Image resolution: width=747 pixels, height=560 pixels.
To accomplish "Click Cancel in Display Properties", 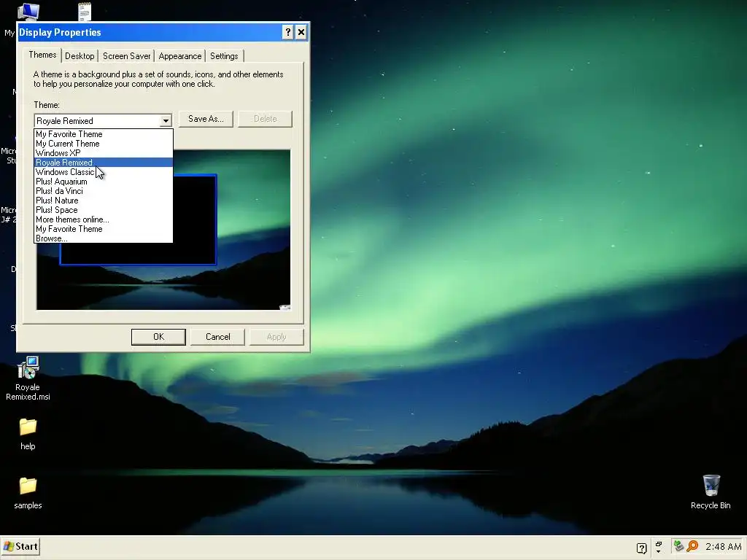I will click(x=217, y=337).
